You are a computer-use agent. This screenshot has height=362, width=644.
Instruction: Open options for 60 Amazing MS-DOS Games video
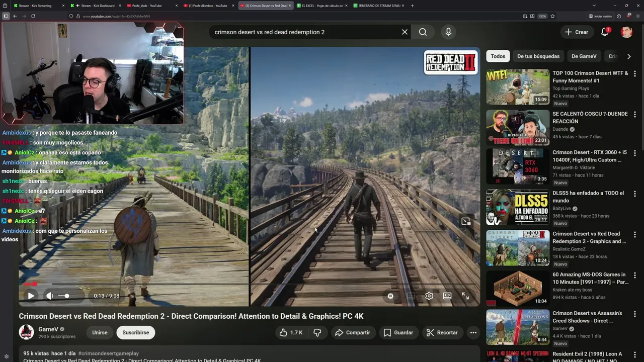pyautogui.click(x=635, y=275)
